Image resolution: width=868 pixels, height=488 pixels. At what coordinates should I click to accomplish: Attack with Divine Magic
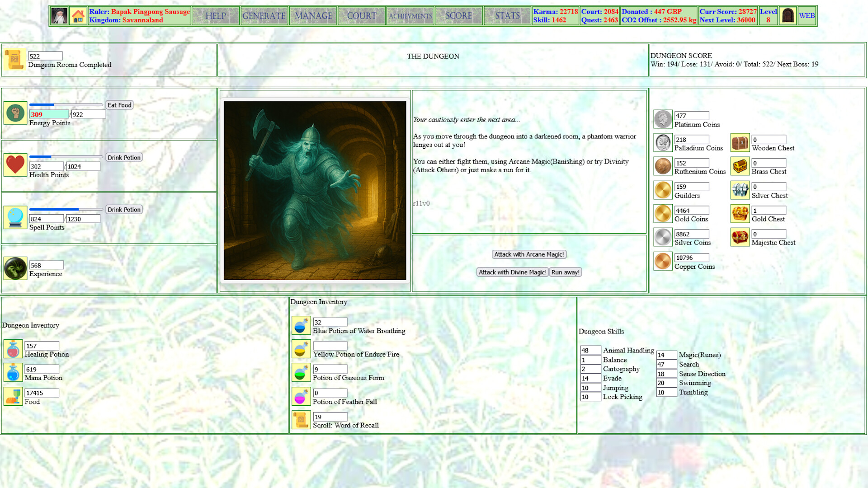(512, 272)
